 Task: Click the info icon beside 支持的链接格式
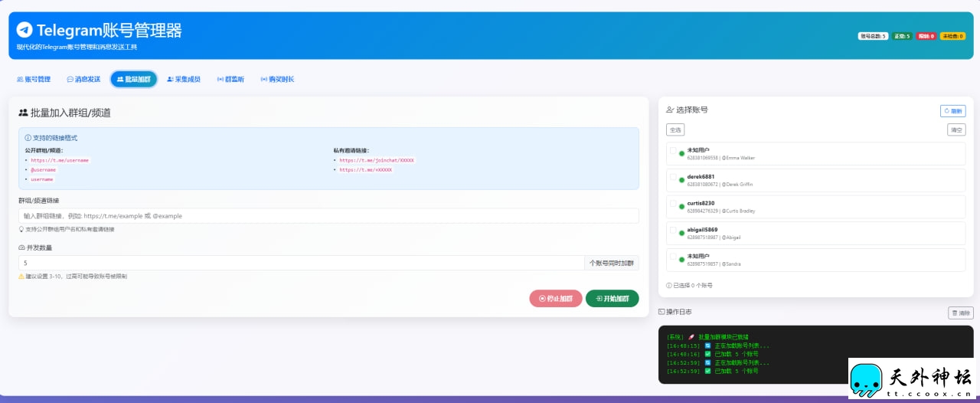(28, 138)
